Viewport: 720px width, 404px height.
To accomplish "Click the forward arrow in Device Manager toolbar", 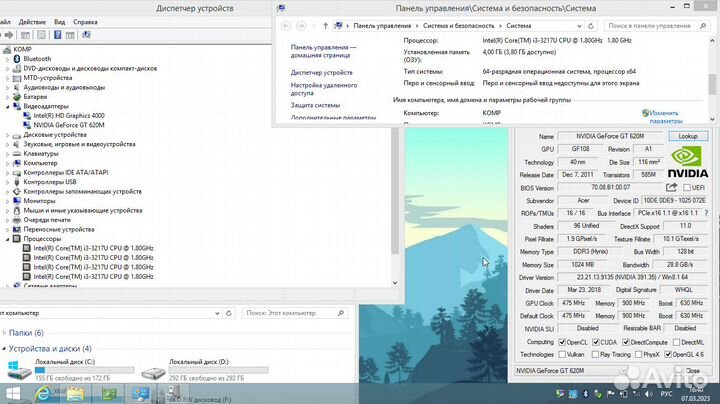I will click(9, 35).
